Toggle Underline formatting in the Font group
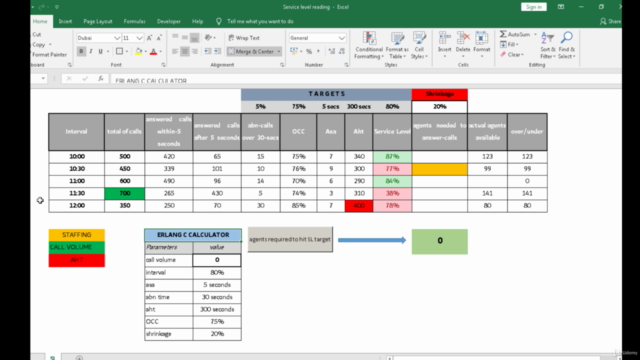 (x=100, y=51)
